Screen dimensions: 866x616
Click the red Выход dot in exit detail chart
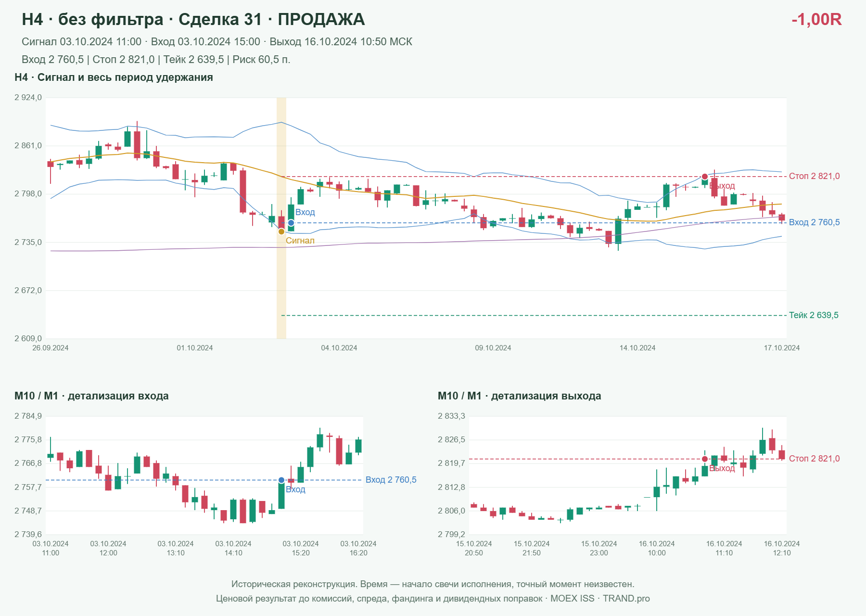(705, 459)
